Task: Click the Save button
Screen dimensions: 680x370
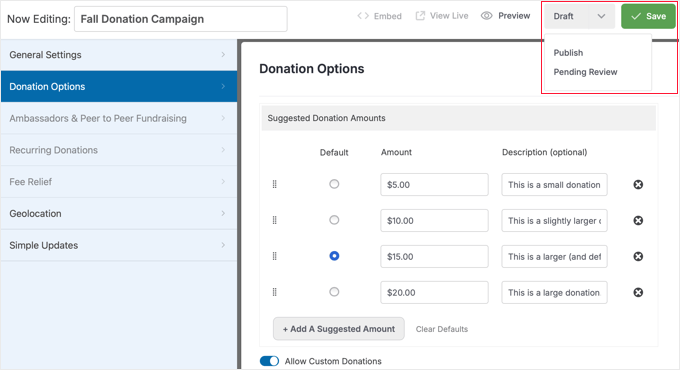Action: (648, 16)
